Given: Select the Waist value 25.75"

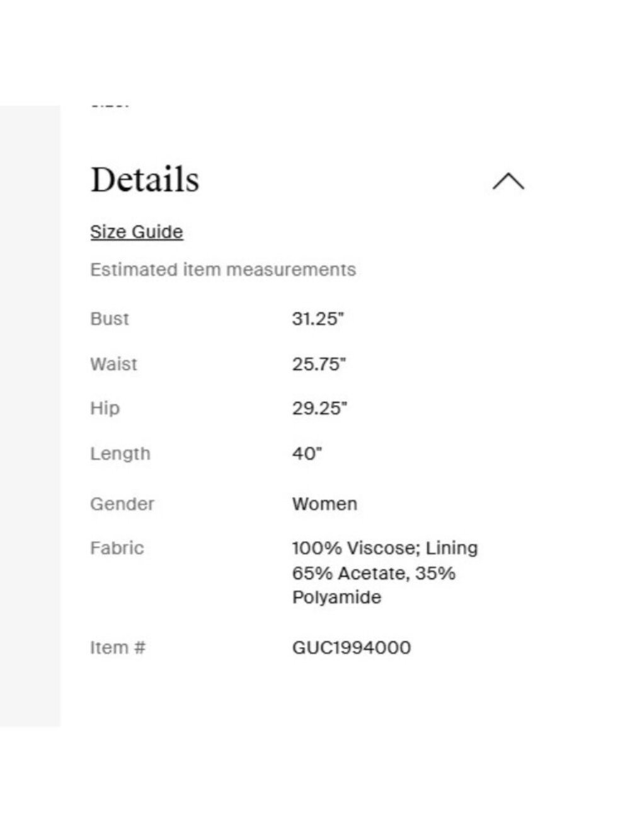Looking at the screenshot, I should tap(319, 364).
